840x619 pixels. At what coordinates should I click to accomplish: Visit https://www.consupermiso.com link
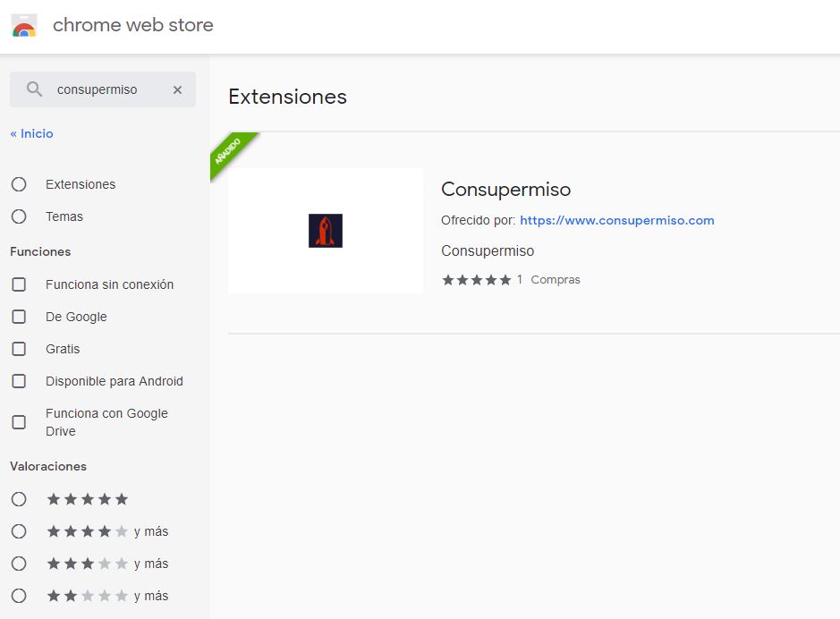point(616,220)
